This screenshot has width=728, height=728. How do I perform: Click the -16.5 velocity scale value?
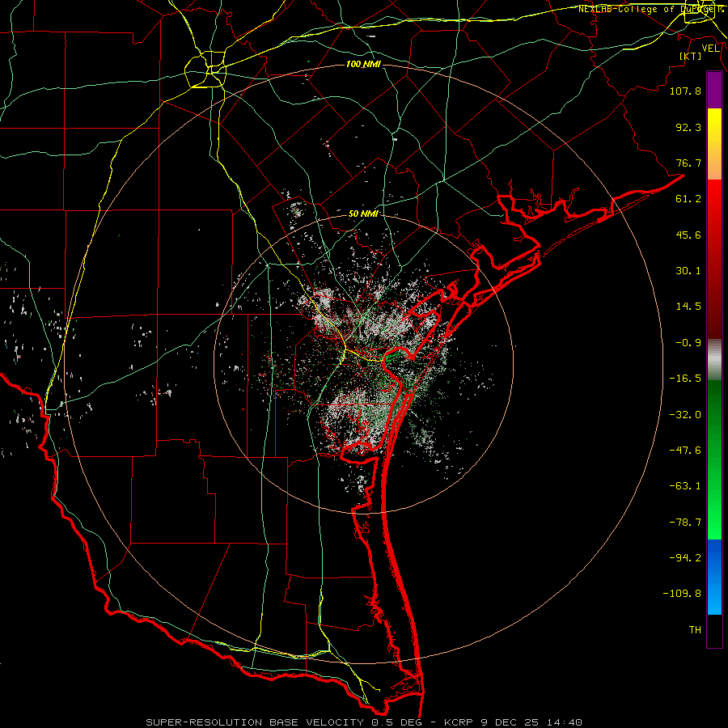click(x=685, y=379)
